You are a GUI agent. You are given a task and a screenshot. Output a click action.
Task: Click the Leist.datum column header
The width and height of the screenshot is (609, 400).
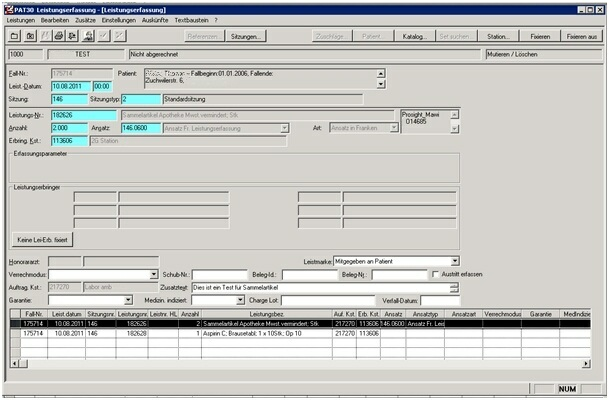click(67, 314)
